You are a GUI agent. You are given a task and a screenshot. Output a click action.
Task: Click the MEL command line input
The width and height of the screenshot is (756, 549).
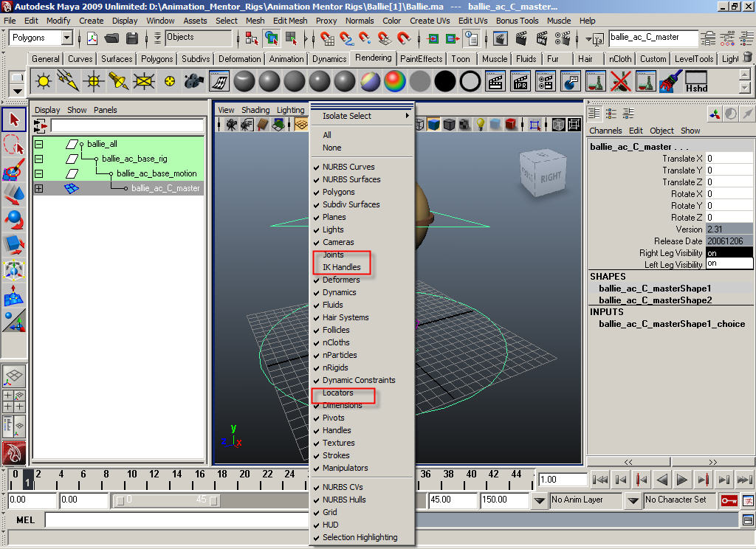176,520
